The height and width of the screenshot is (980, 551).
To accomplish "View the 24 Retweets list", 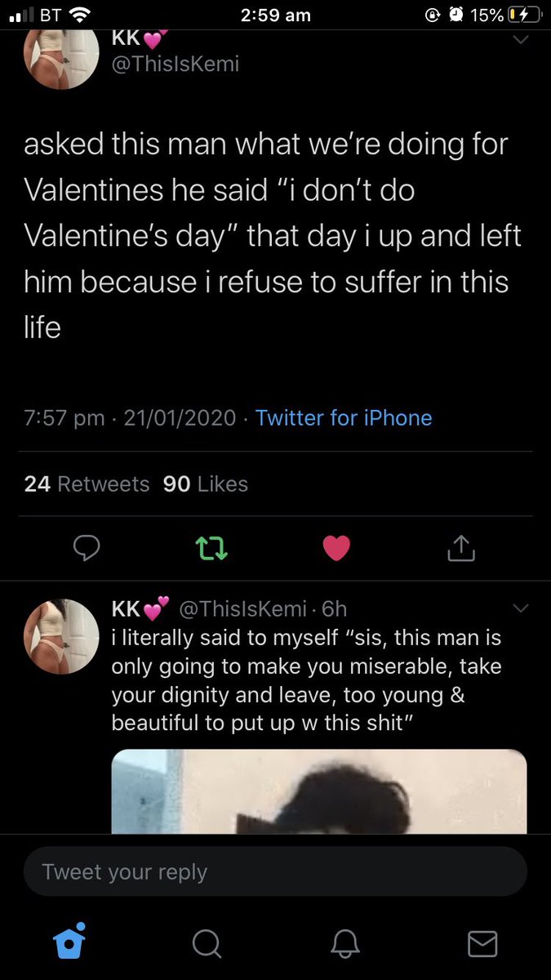I will [x=87, y=484].
